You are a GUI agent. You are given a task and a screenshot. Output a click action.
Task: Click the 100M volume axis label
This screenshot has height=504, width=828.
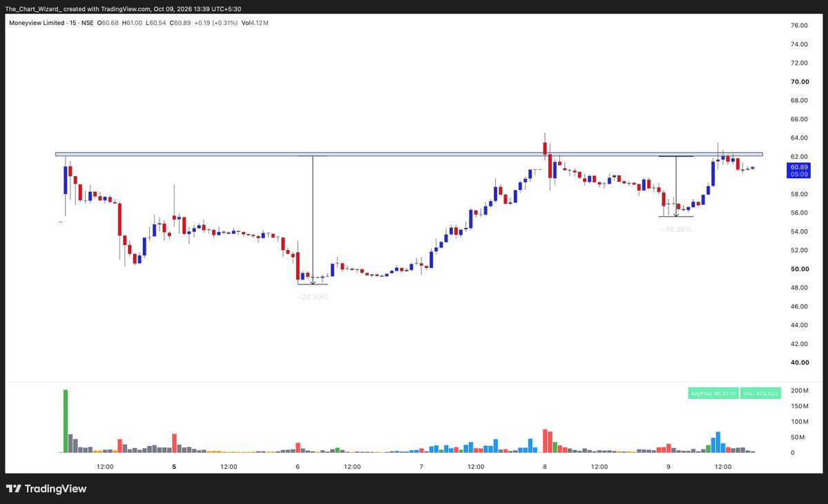coord(799,422)
